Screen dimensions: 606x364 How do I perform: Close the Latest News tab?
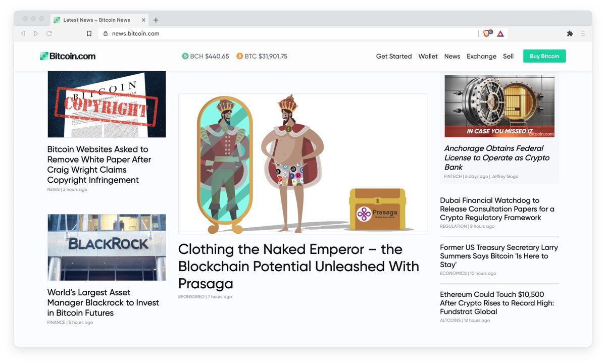[x=143, y=20]
